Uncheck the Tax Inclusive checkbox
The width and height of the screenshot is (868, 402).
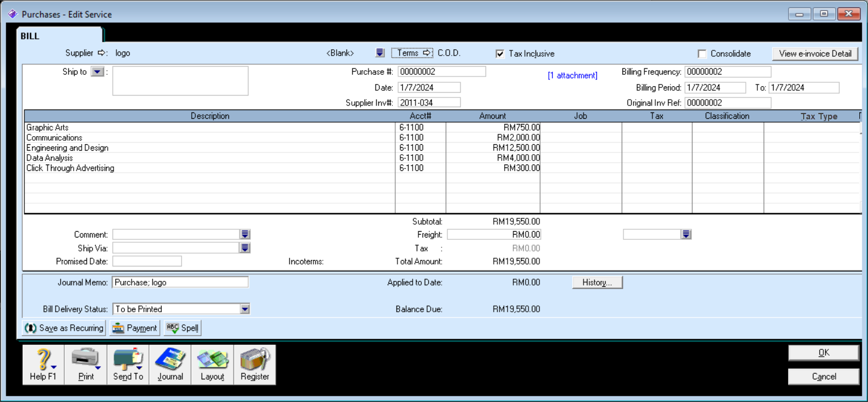(x=501, y=54)
